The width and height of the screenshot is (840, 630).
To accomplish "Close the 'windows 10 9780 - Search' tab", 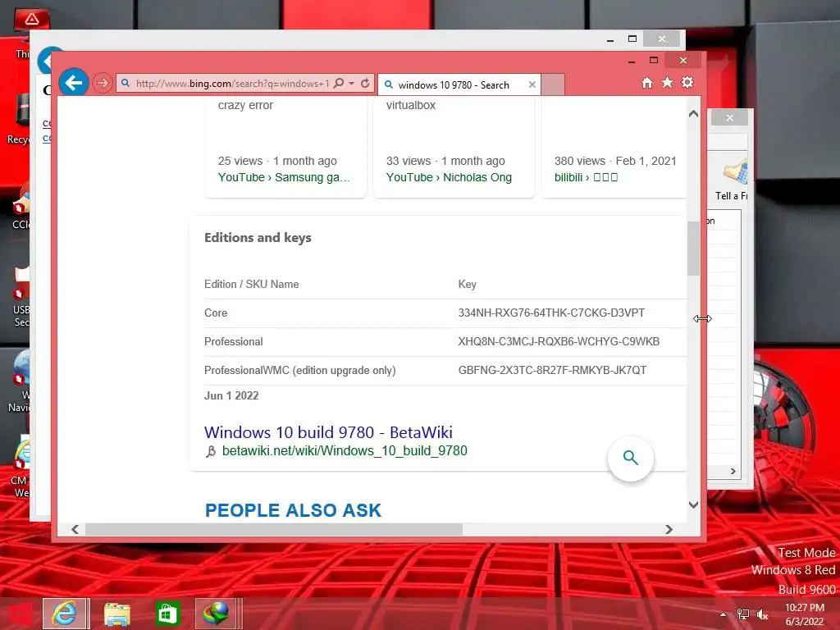I will click(532, 84).
